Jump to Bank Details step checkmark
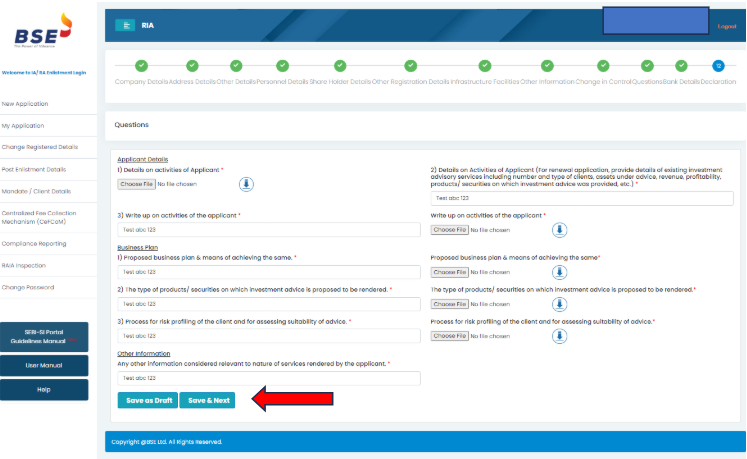The image size is (747, 459). point(681,66)
